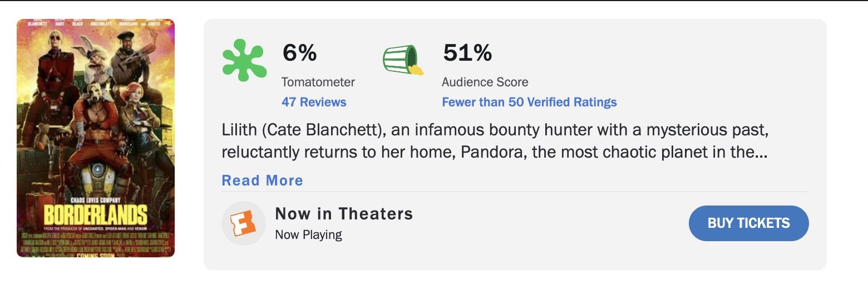Click the yellow BORDERLANDS title on poster
The image size is (868, 303).
pyautogui.click(x=96, y=214)
